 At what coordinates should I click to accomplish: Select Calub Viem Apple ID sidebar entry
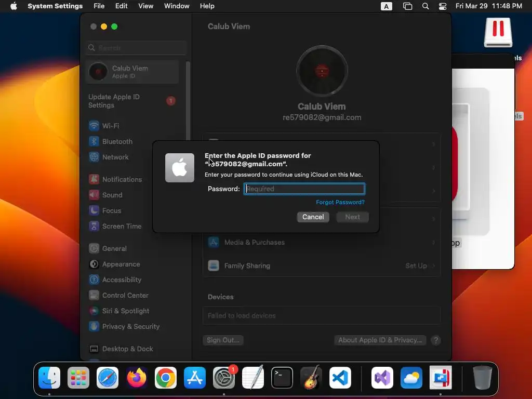[132, 72]
